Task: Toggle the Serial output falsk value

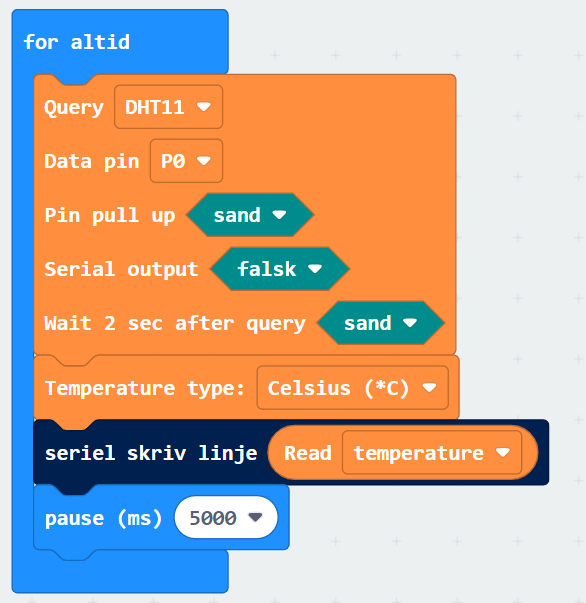Action: pyautogui.click(x=280, y=269)
